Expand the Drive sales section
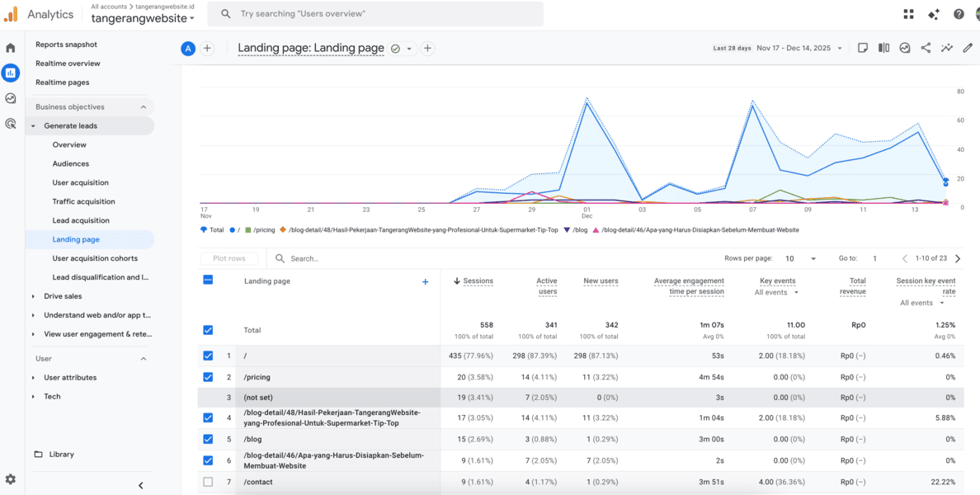 pyautogui.click(x=63, y=296)
